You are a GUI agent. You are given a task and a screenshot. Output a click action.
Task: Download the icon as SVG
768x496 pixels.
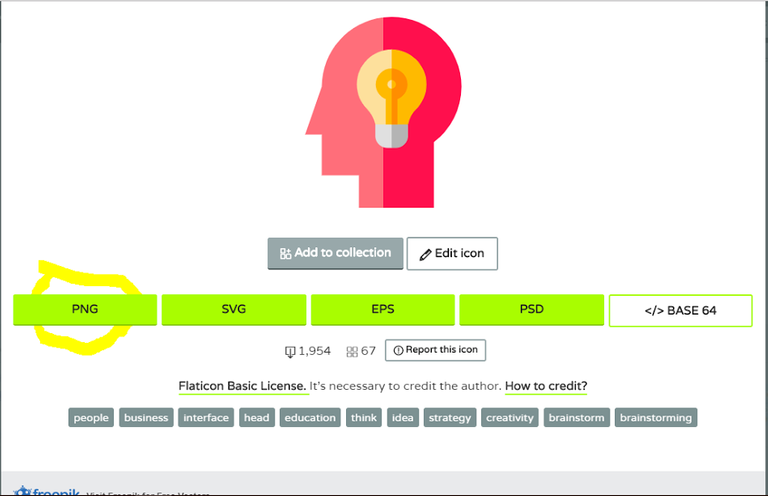click(234, 309)
